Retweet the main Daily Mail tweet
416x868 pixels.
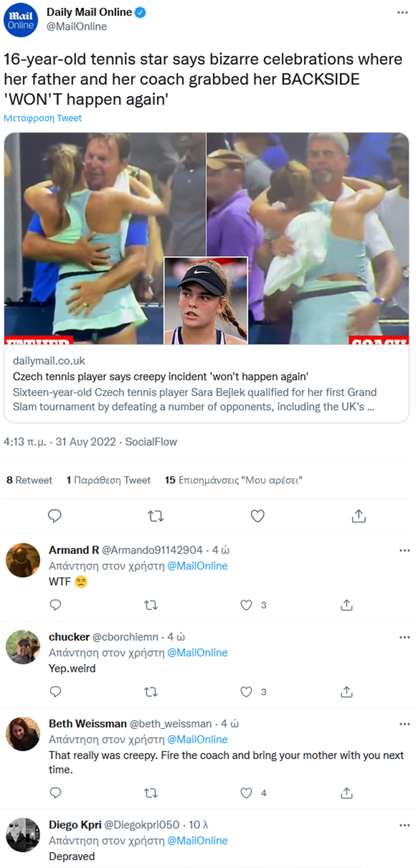[x=156, y=516]
